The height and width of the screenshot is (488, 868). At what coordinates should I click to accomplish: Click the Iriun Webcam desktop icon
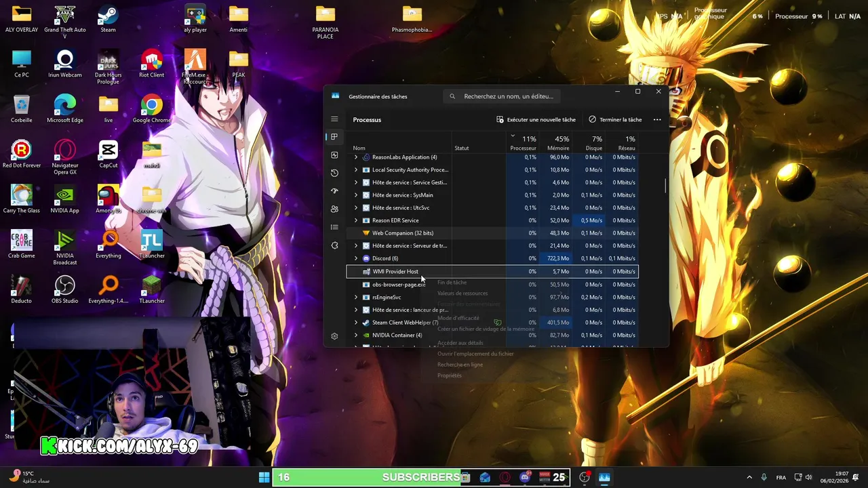pos(65,64)
